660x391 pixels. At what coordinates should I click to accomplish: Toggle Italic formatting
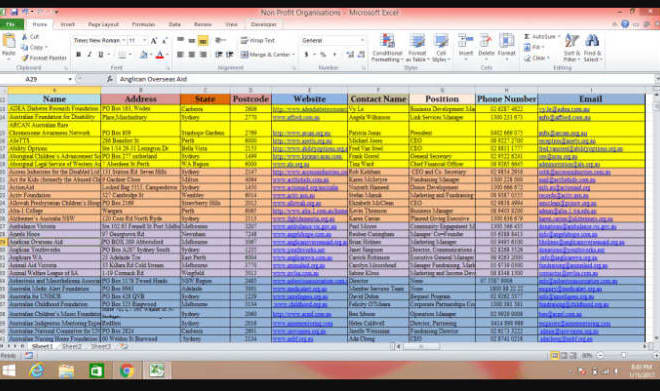(89, 55)
